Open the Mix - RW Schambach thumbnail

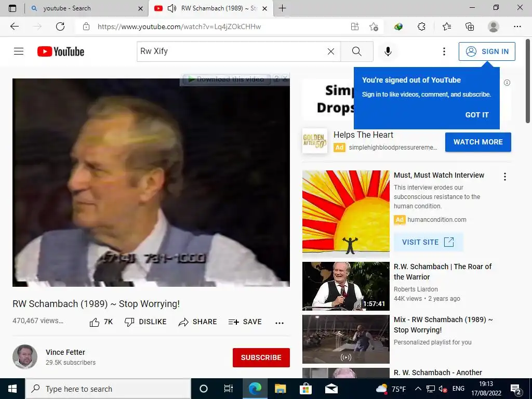345,339
